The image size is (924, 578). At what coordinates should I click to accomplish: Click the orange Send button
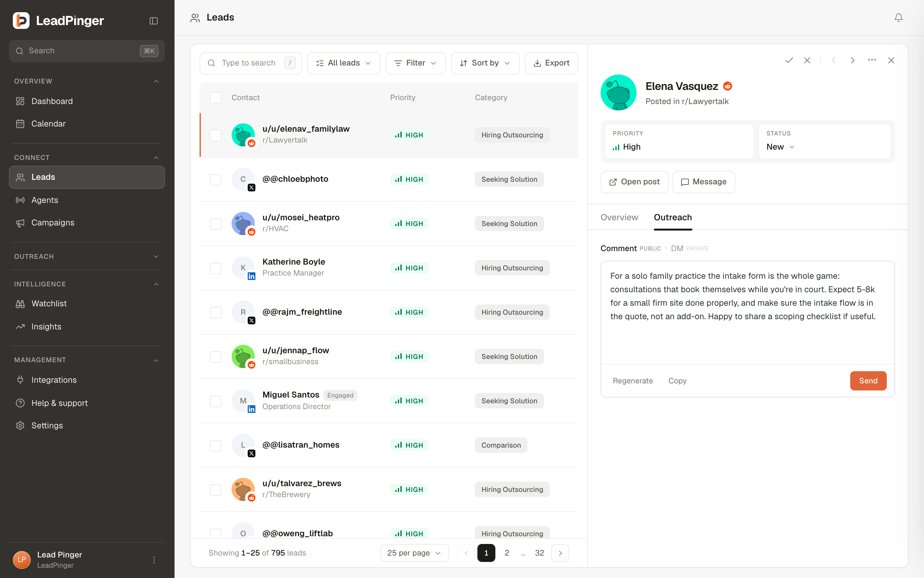[868, 381]
